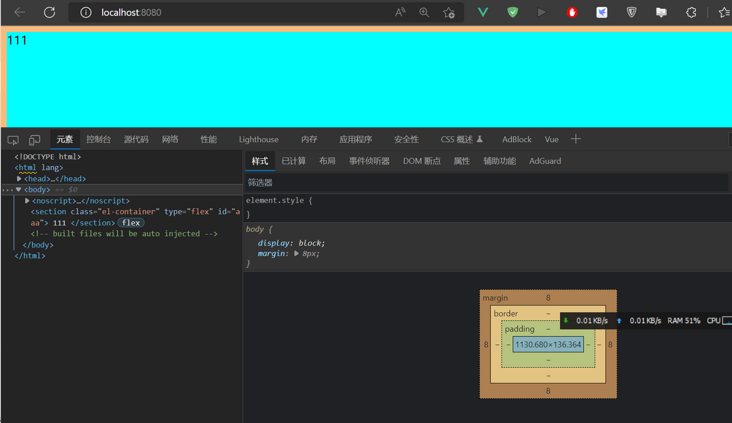
Task: Go back using the browser back arrow
Action: click(x=20, y=12)
